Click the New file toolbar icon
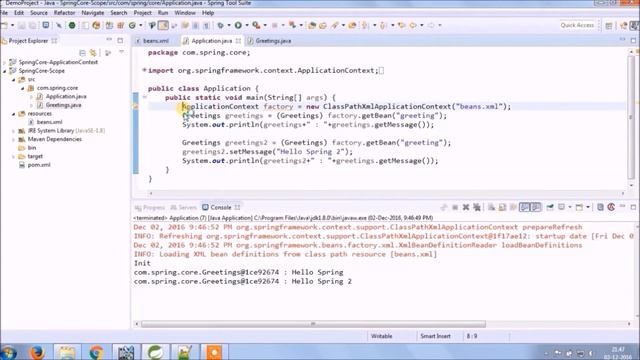 click(x=4, y=25)
